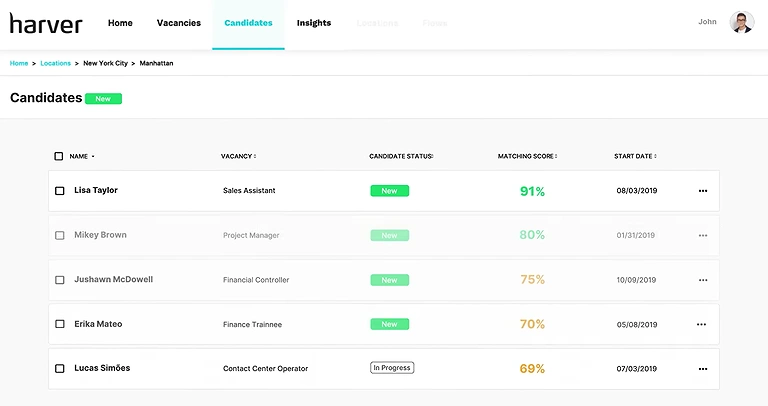This screenshot has height=406, width=768.
Task: Sort by the VACANCY column
Action: click(239, 156)
